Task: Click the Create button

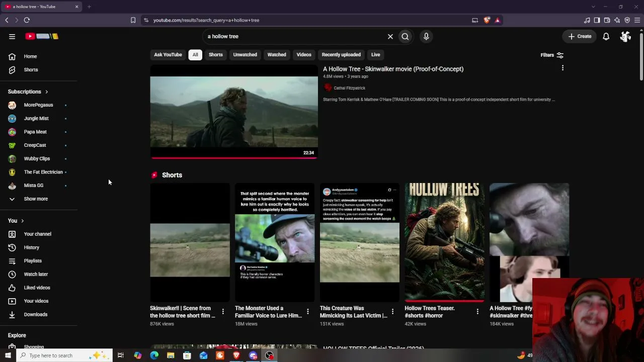Action: click(580, 36)
